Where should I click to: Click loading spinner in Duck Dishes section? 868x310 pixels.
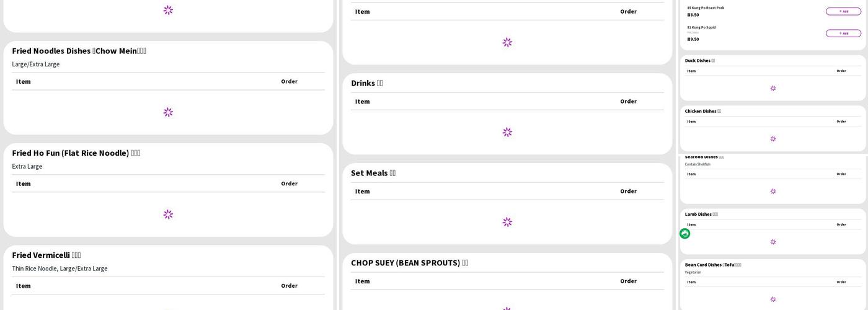pos(773,88)
